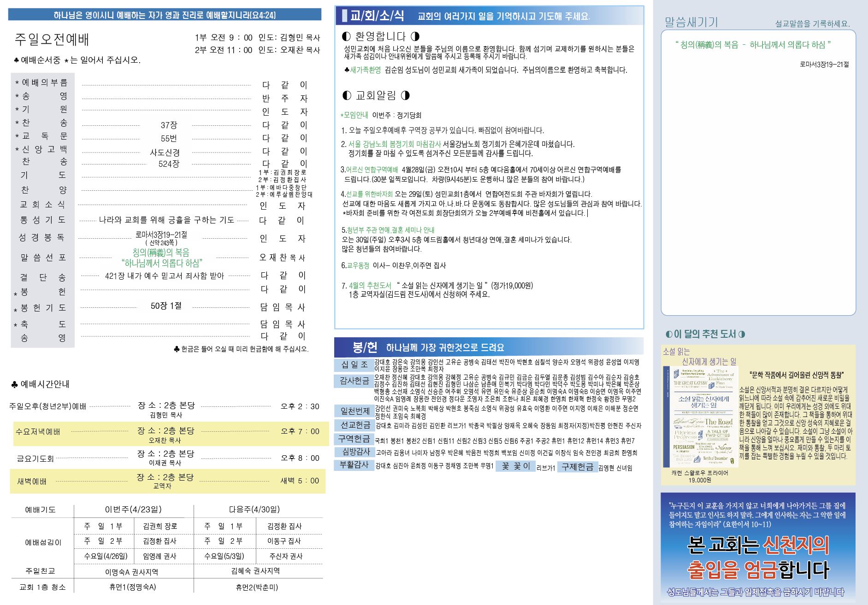Click the table cell '임영례 권사'

160,556
